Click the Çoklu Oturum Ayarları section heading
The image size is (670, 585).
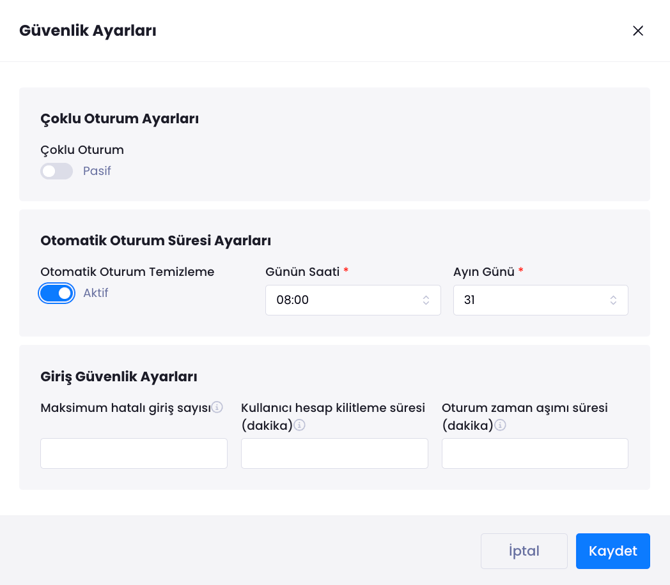[x=119, y=118]
